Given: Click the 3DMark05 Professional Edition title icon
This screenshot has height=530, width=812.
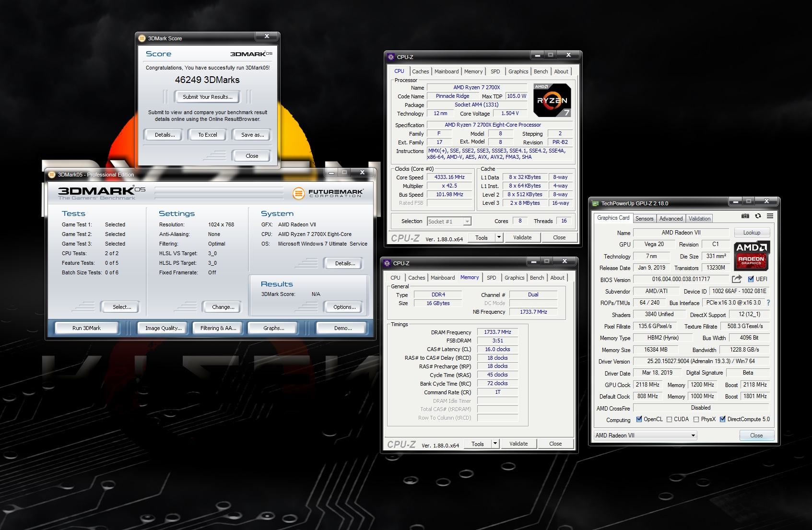Looking at the screenshot, I should (x=52, y=175).
